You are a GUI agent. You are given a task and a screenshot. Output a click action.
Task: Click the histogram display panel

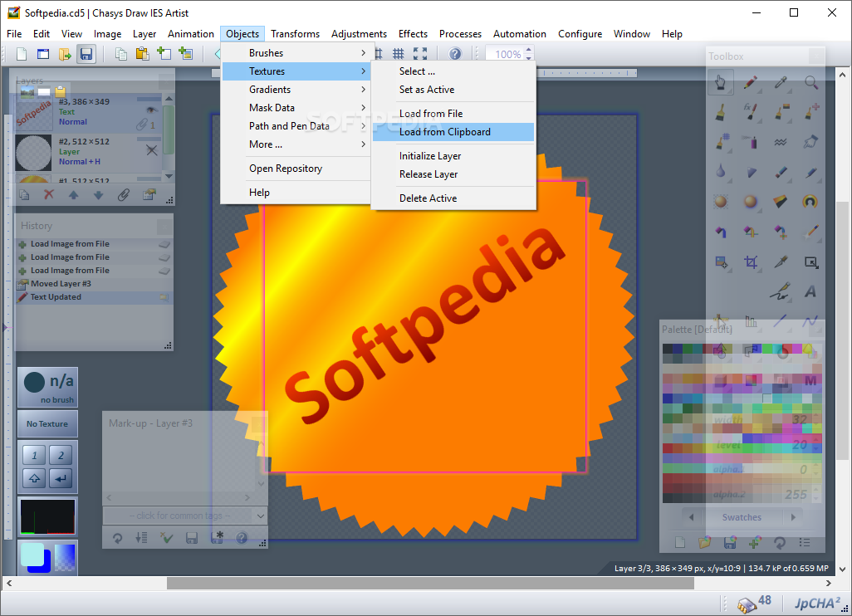[x=47, y=516]
